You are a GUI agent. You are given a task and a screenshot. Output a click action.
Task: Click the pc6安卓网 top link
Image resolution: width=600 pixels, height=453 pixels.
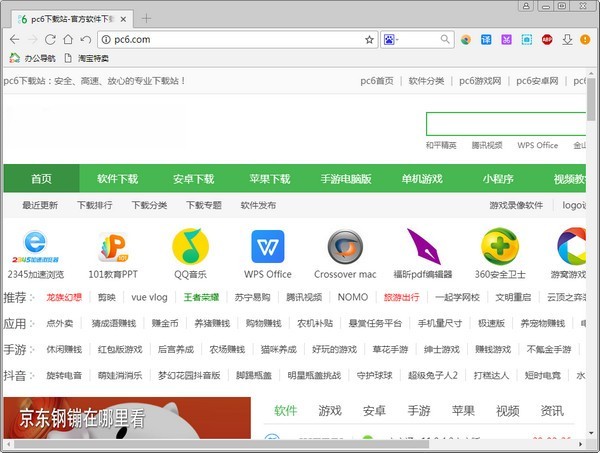tap(537, 81)
